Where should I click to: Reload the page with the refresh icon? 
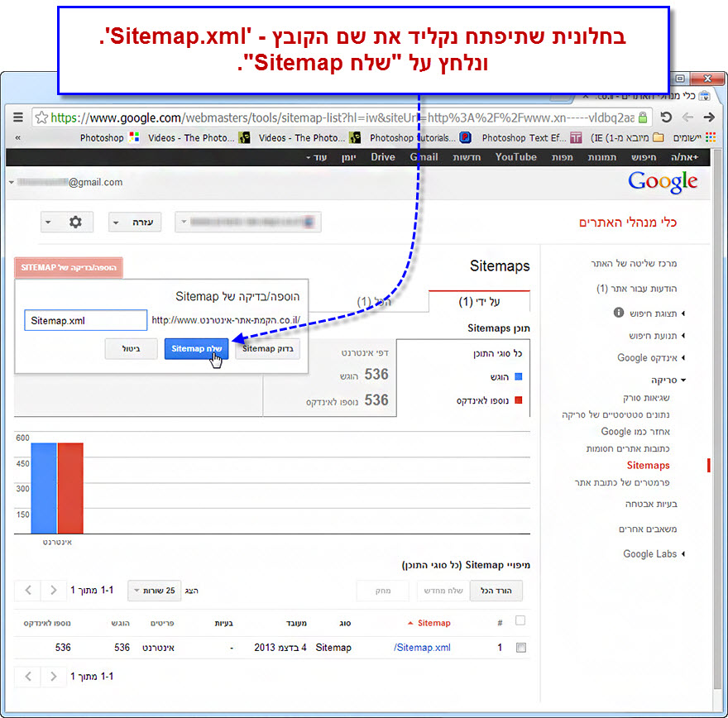[x=666, y=117]
